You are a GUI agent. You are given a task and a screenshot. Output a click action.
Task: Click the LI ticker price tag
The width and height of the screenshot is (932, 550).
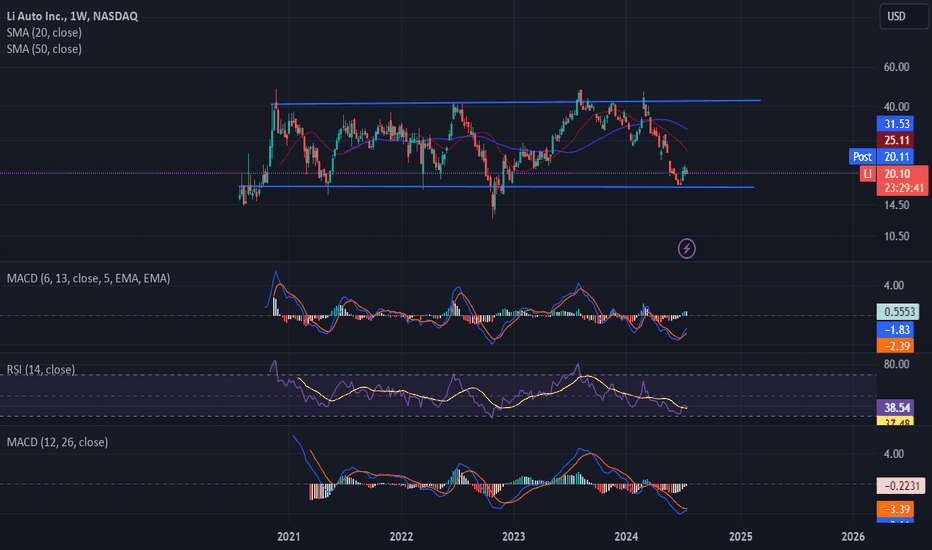pos(868,174)
